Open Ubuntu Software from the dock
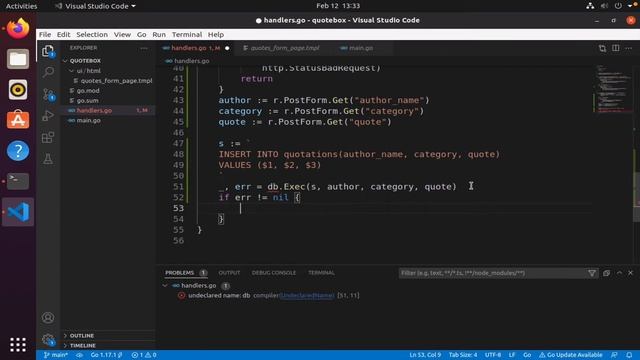The width and height of the screenshot is (640, 360). (18, 120)
